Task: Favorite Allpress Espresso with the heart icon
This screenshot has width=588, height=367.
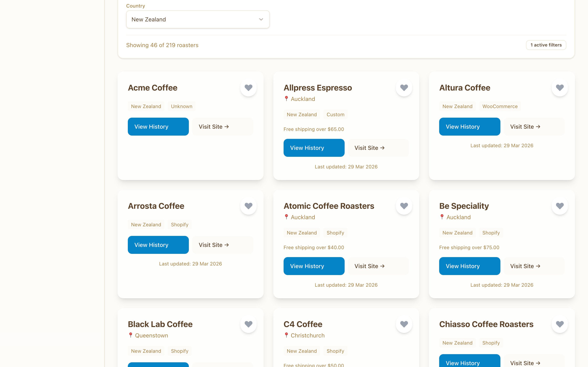Action: [x=404, y=88]
